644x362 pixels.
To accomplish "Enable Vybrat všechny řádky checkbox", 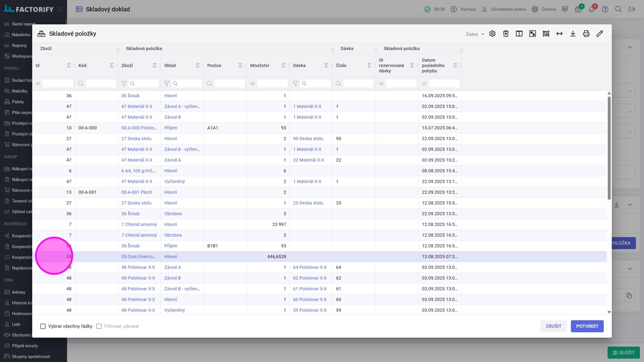I will click(x=43, y=326).
